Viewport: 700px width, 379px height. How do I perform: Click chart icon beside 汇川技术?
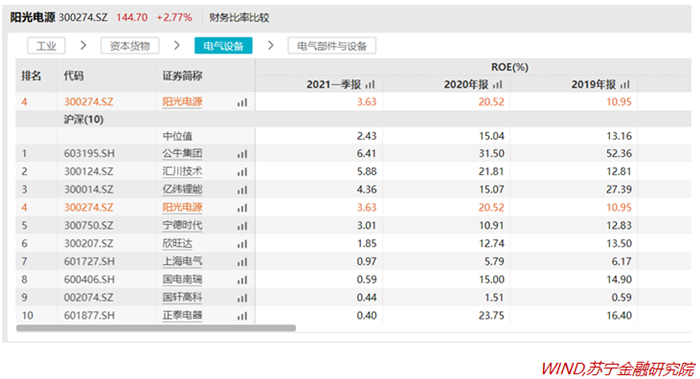(242, 172)
